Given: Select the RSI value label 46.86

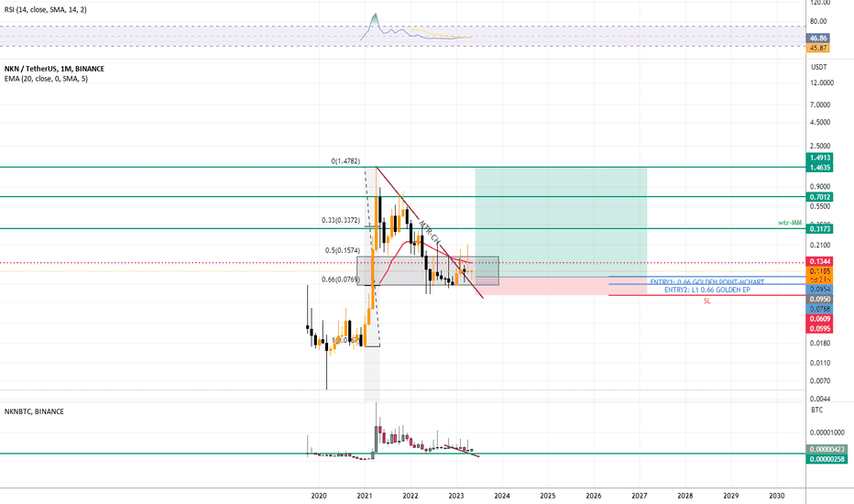Looking at the screenshot, I should [x=818, y=38].
